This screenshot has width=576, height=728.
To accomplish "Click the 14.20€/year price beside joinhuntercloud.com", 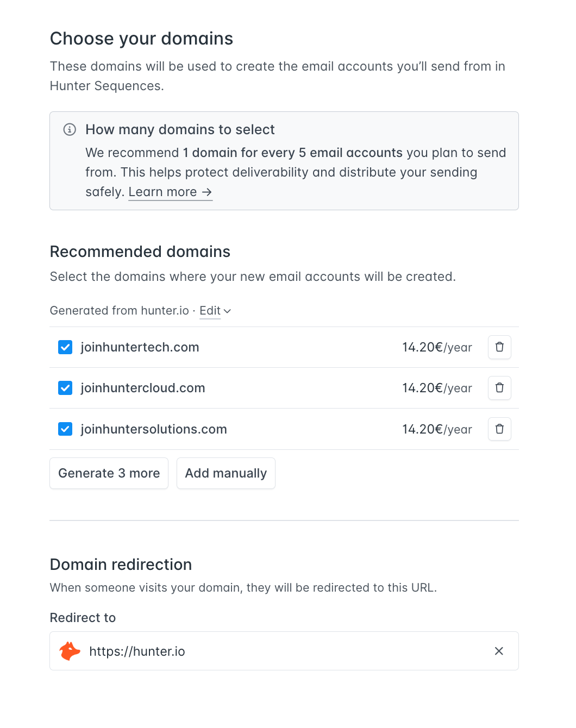I will click(x=437, y=388).
